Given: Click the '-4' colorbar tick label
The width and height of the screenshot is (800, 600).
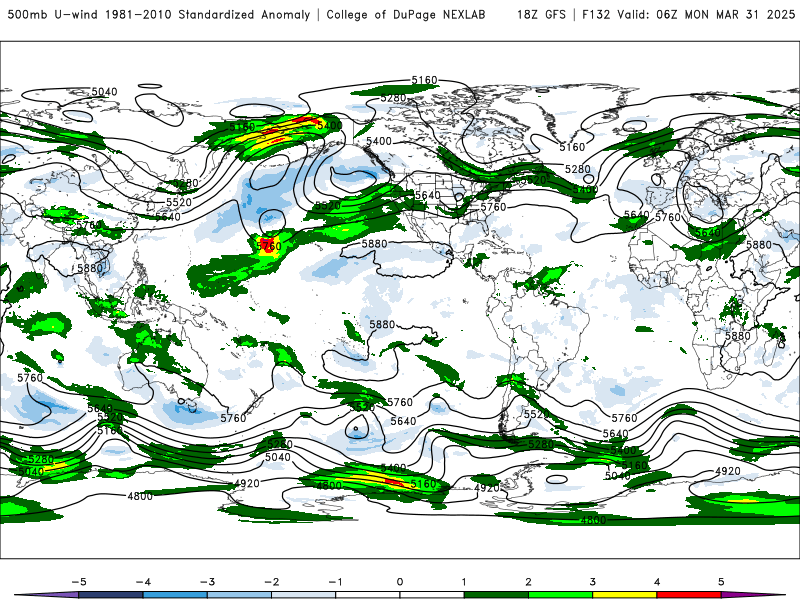Looking at the screenshot, I should pos(143,582).
